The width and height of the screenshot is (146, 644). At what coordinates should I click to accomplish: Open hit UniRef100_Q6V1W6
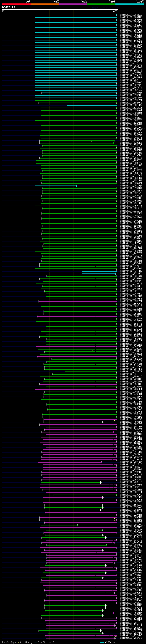tap(131, 17)
